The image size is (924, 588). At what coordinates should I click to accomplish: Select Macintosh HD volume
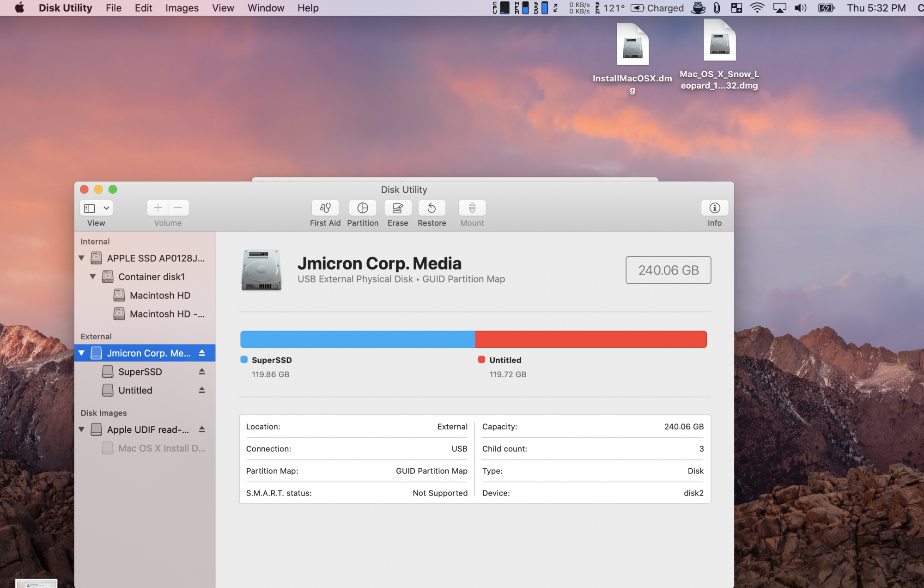[x=145, y=295]
